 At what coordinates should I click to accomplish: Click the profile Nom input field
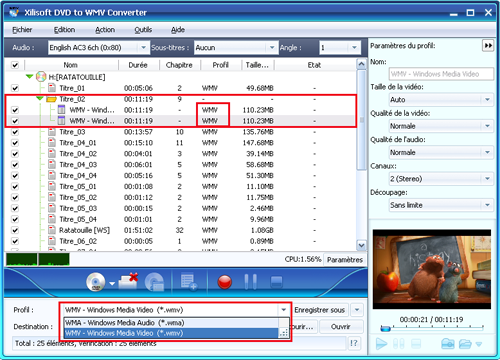pos(441,74)
